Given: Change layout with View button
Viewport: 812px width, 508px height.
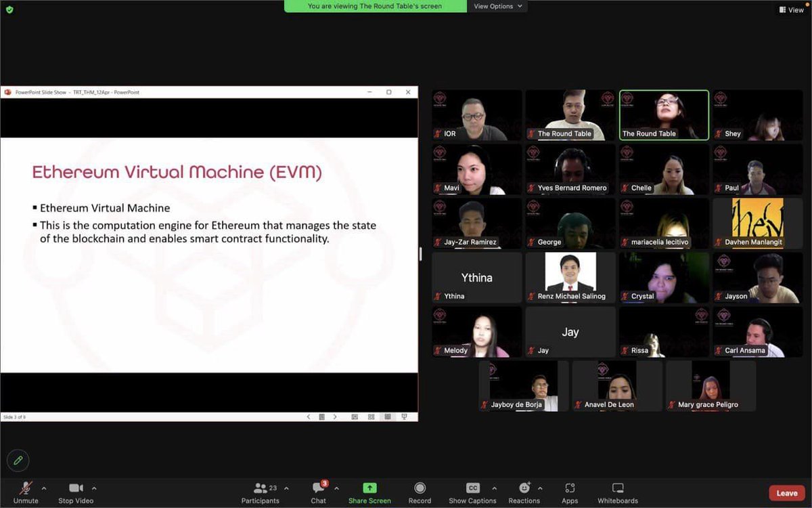Looking at the screenshot, I should click(791, 9).
